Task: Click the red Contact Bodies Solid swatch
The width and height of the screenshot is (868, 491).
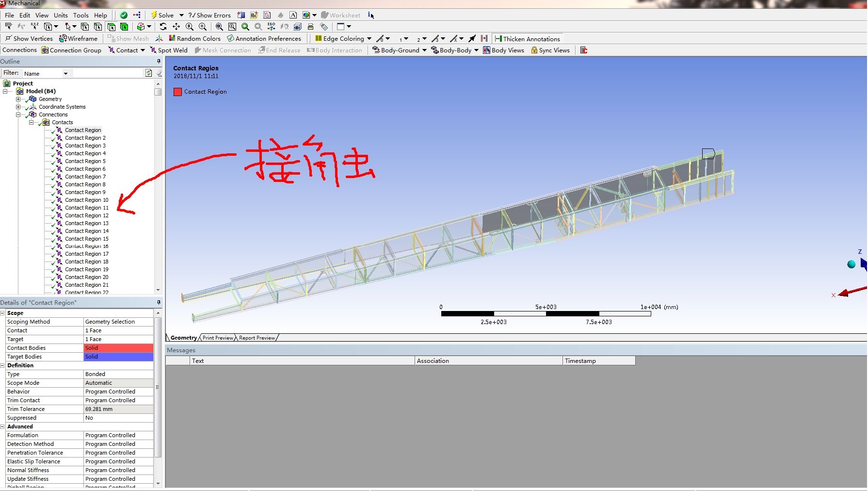Action: point(118,348)
